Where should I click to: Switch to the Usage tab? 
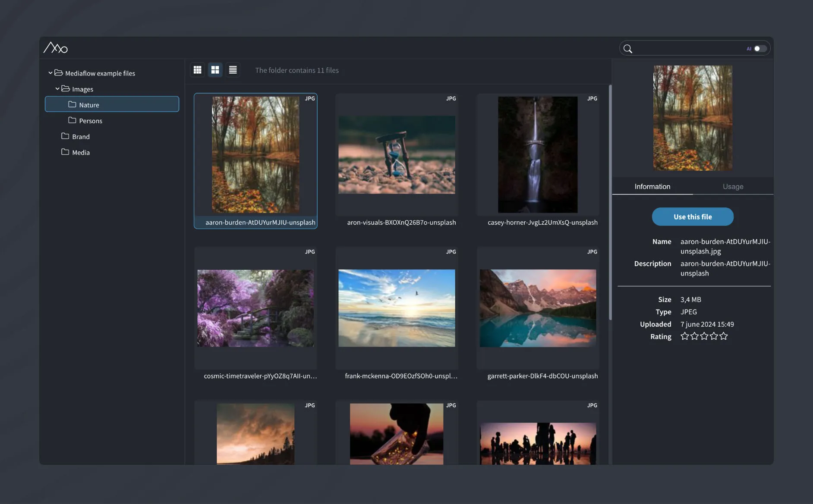click(x=733, y=186)
